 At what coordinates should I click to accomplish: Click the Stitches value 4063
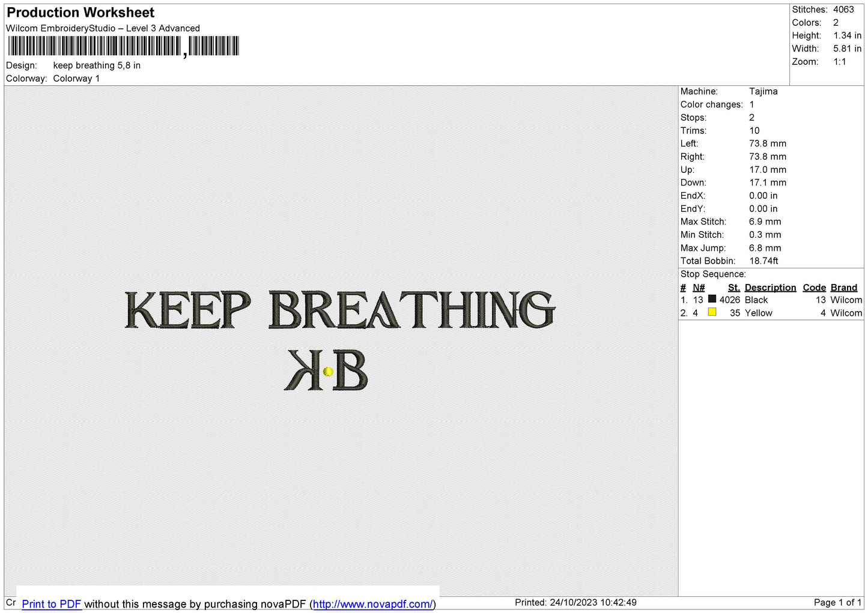pos(843,10)
